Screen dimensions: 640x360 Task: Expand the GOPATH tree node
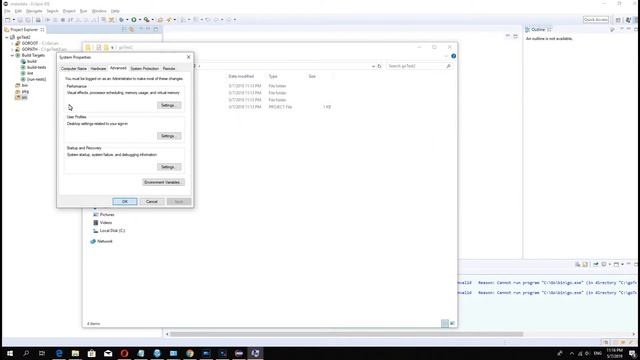(12, 49)
